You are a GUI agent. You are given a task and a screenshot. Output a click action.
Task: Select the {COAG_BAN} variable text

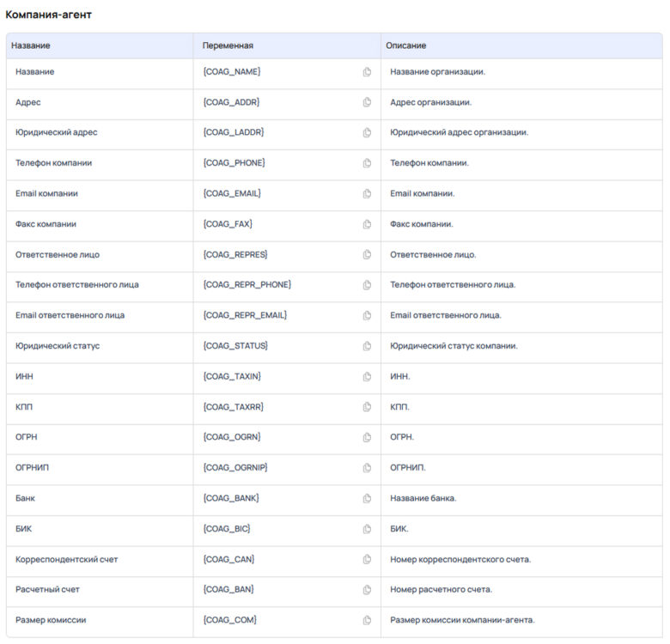pos(228,590)
